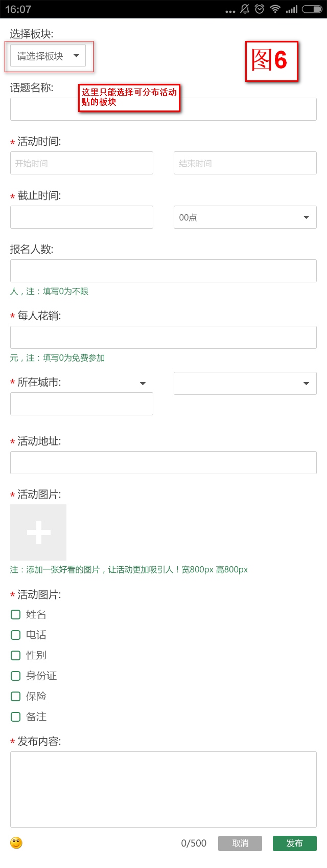This screenshot has height=868, width=327.
Task: Open the empty dropdown right of 所在城市
Action: click(245, 383)
